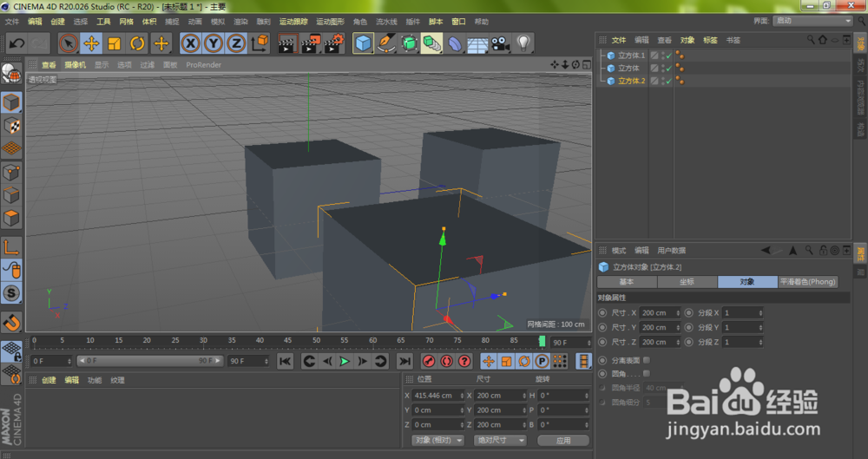
Task: Render to Picture Viewer
Action: pos(311,43)
